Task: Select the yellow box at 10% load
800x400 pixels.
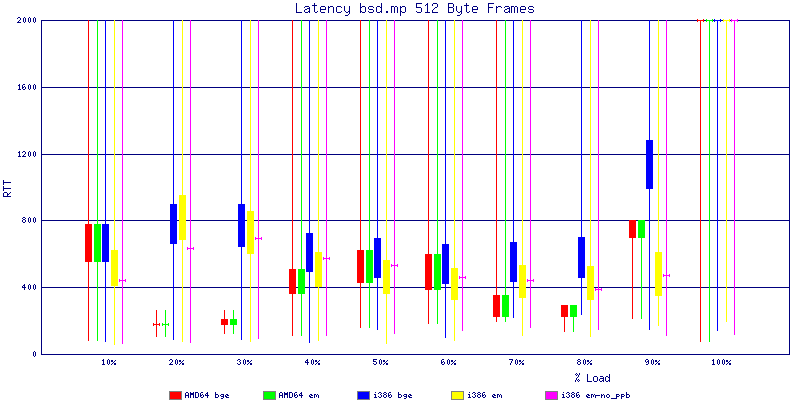Action: pos(114,268)
